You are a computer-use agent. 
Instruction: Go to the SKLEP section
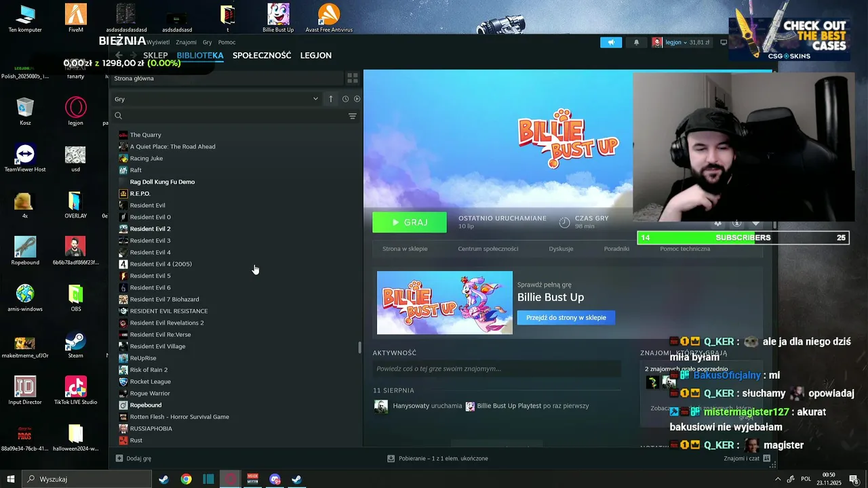155,56
